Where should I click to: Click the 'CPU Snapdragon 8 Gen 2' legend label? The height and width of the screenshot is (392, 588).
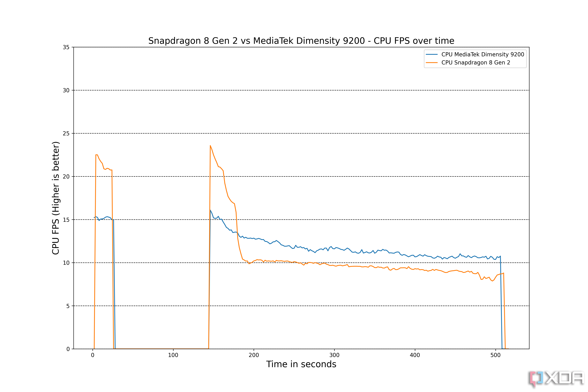[476, 62]
